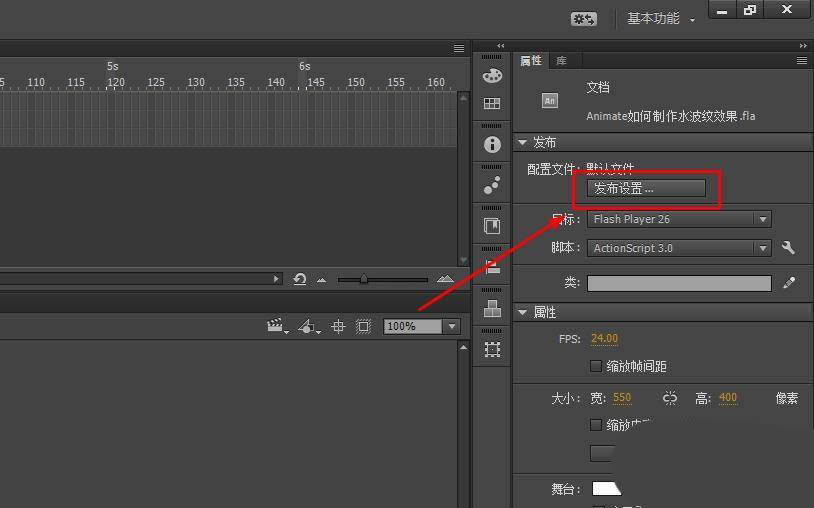Image resolution: width=814 pixels, height=508 pixels.
Task: Toggle the link width and height icon
Action: [670, 398]
